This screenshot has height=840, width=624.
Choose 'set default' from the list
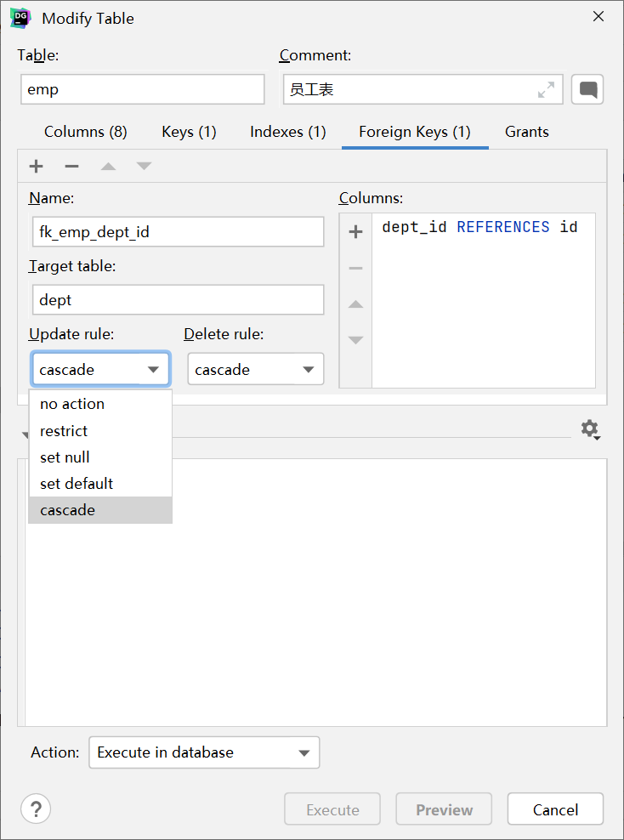100,483
